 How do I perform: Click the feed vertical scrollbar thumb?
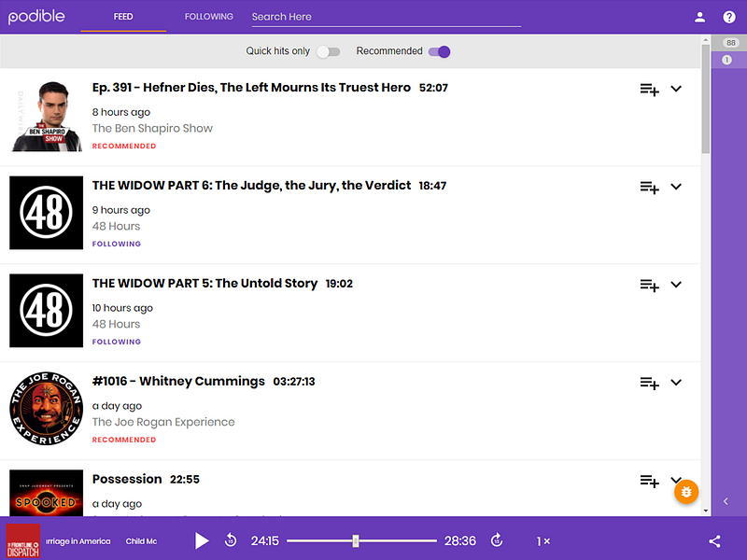point(706,99)
